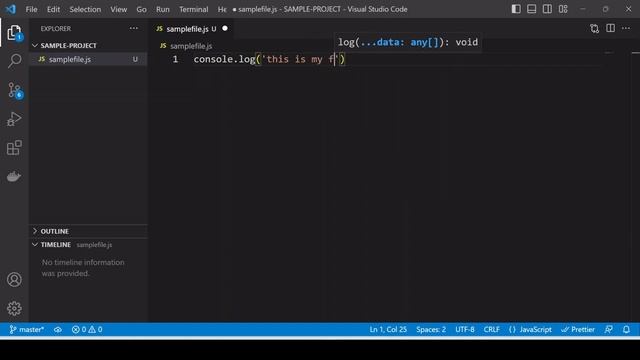This screenshot has height=360, width=640.
Task: Open the View menu
Action: [x=118, y=9]
